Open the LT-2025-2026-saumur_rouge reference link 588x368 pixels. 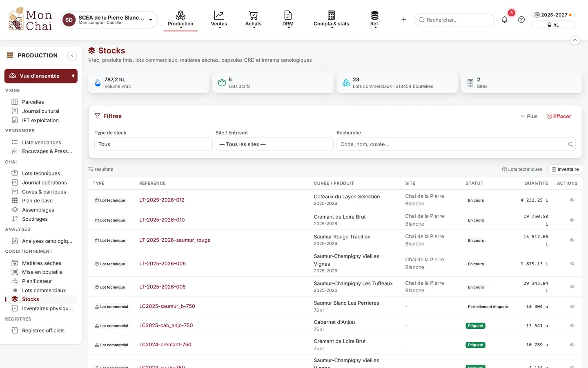[175, 240]
